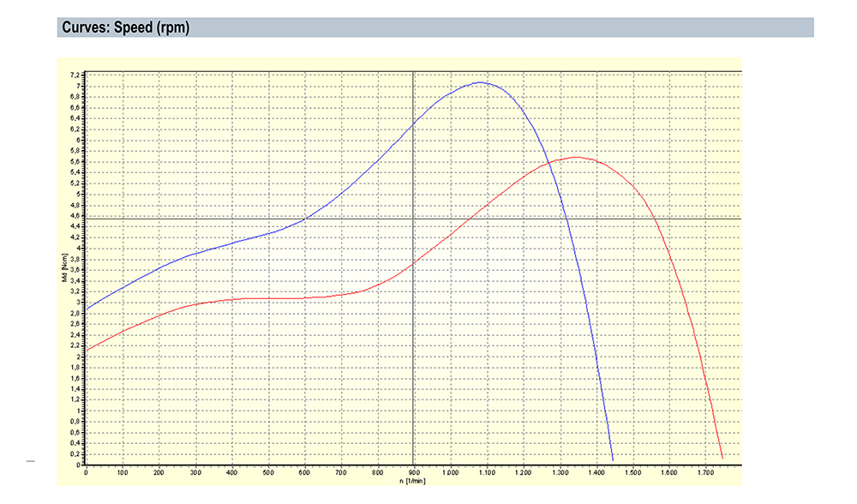
Task: Click the 900 label on the x-axis
Action: (414, 472)
